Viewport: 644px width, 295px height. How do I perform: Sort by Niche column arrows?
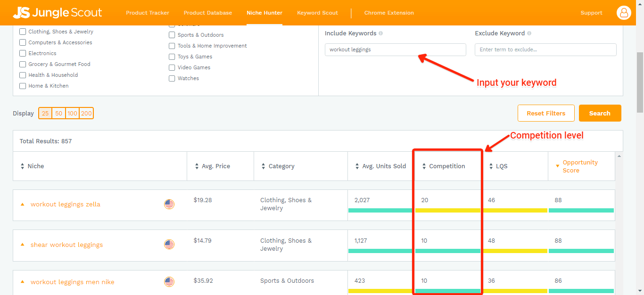pyautogui.click(x=22, y=166)
